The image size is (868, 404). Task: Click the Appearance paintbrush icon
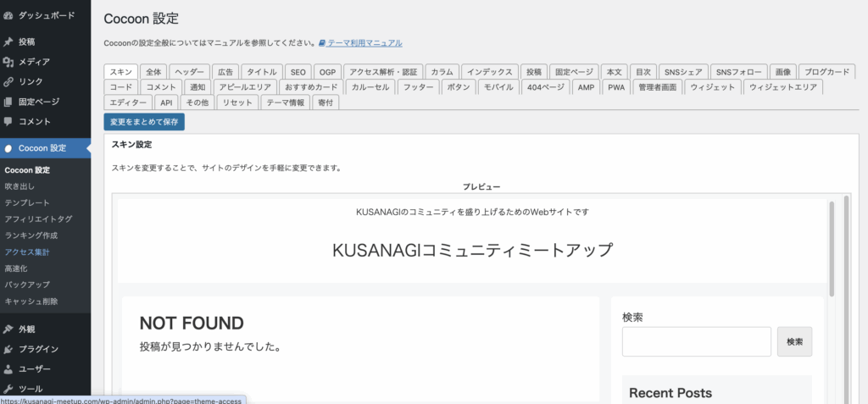tap(8, 329)
